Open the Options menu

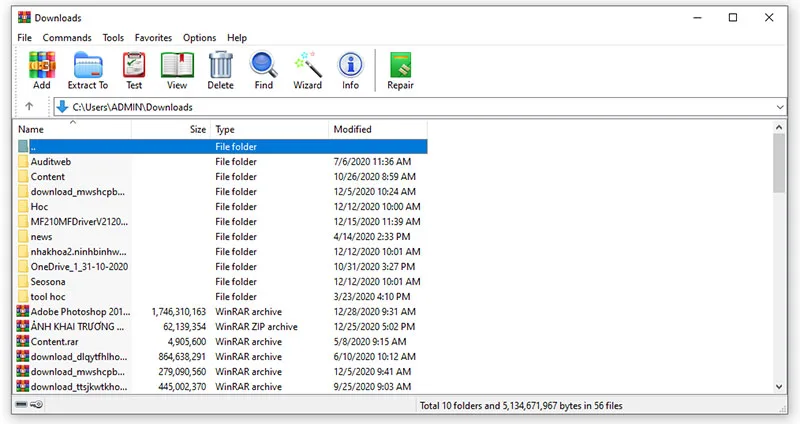[199, 38]
